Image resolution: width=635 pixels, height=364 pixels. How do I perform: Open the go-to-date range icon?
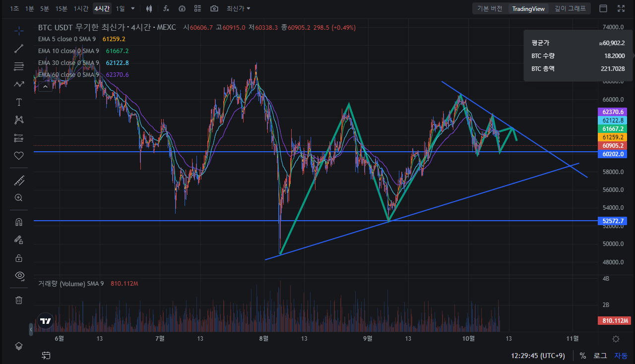pyautogui.click(x=46, y=356)
